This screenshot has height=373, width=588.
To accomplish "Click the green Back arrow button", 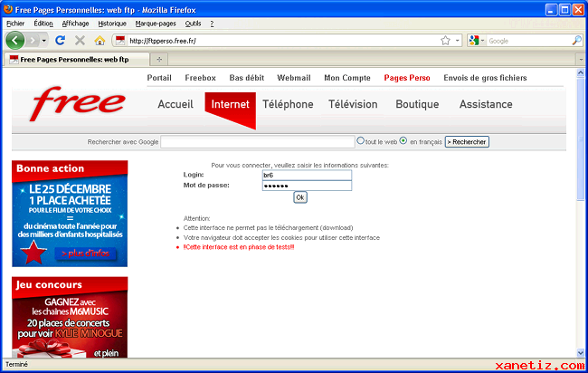I will [15, 40].
